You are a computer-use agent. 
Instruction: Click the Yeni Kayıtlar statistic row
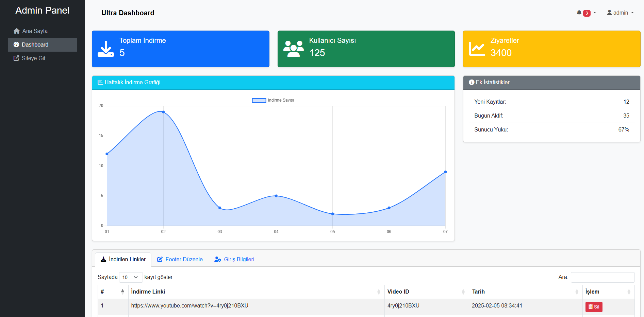pyautogui.click(x=552, y=102)
